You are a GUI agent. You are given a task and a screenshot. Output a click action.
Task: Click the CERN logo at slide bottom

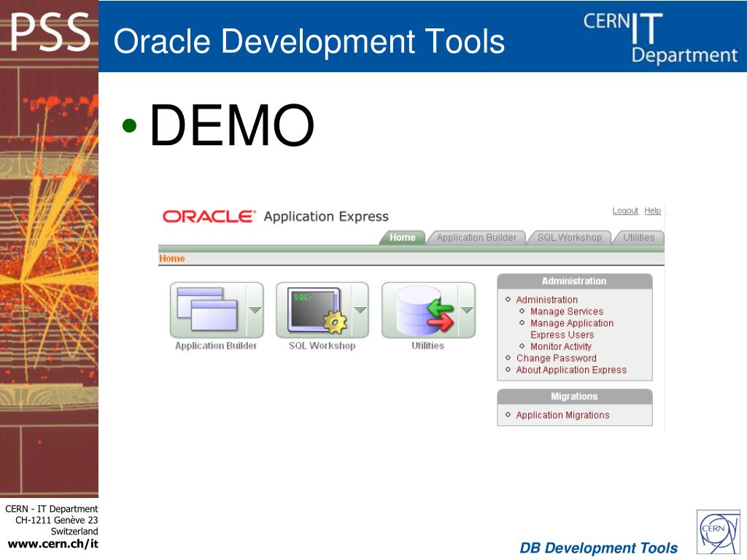(x=719, y=532)
